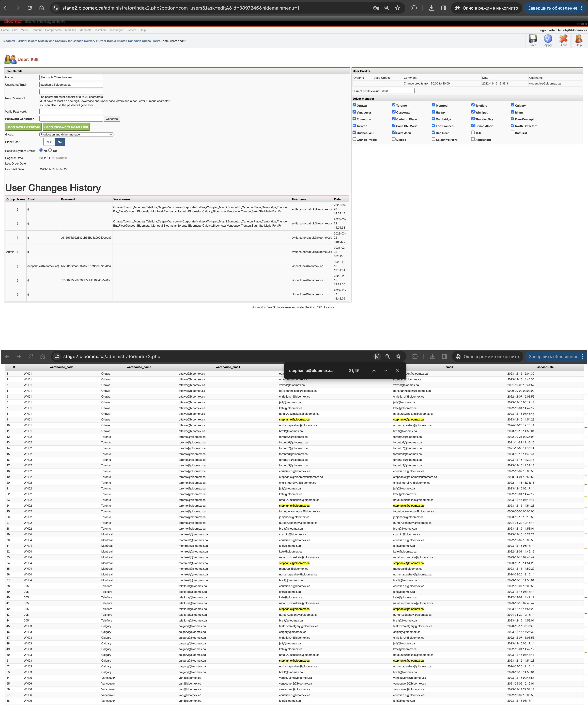Click the Verify Password field
The image size is (588, 705).
[x=71, y=111]
